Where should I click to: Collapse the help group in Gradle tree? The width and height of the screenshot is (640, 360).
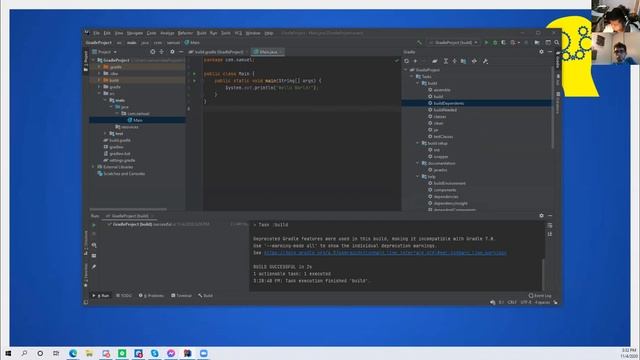[418, 177]
